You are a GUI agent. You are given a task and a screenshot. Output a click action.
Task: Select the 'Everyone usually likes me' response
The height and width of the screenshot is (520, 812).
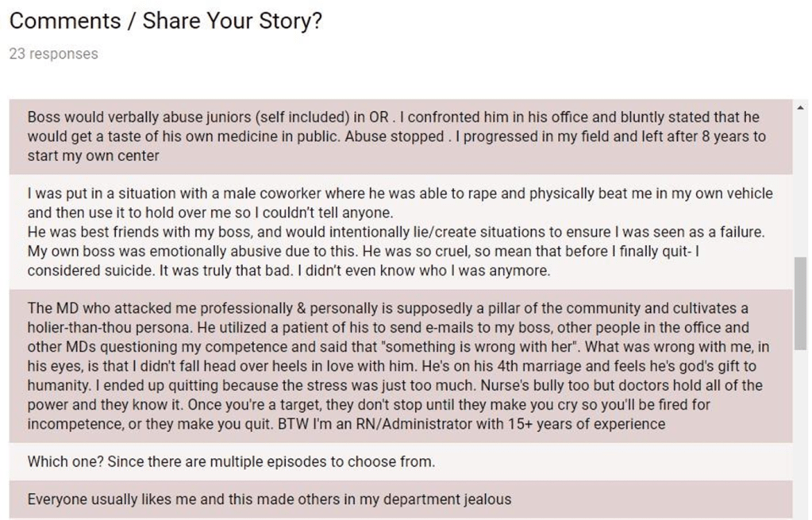[x=269, y=499]
